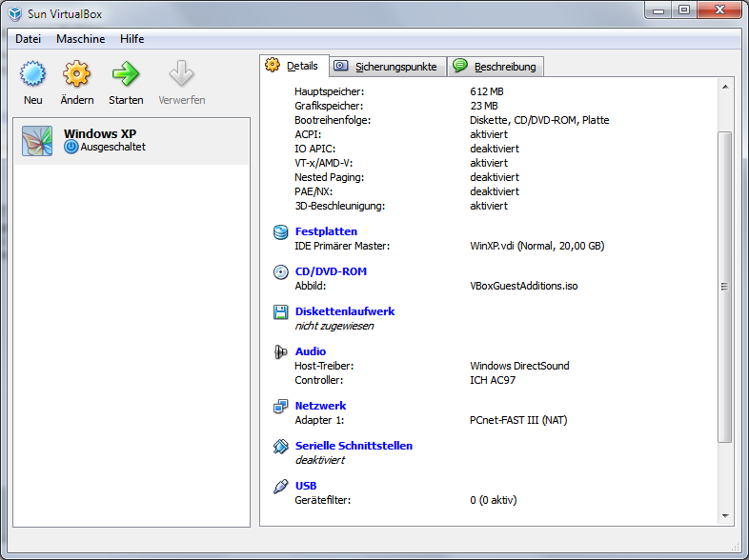
Task: Click the CD/DVD-ROM disc icon
Action: [x=280, y=272]
